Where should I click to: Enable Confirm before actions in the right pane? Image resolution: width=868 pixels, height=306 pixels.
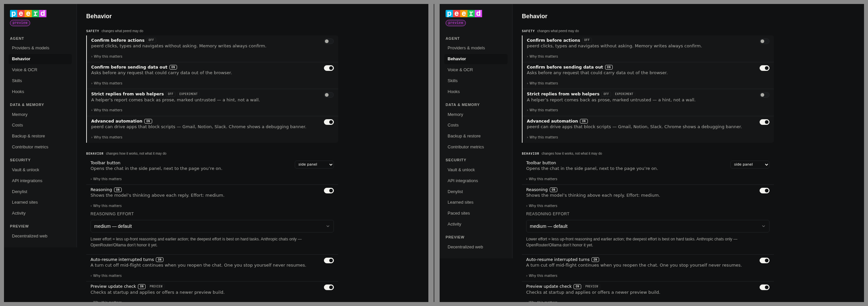coord(764,41)
